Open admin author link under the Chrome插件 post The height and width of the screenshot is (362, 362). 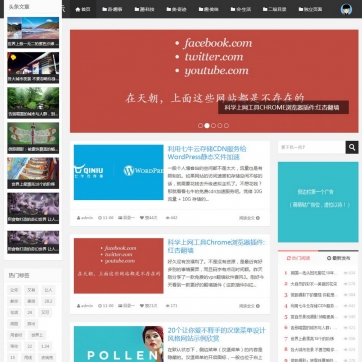click(x=85, y=306)
